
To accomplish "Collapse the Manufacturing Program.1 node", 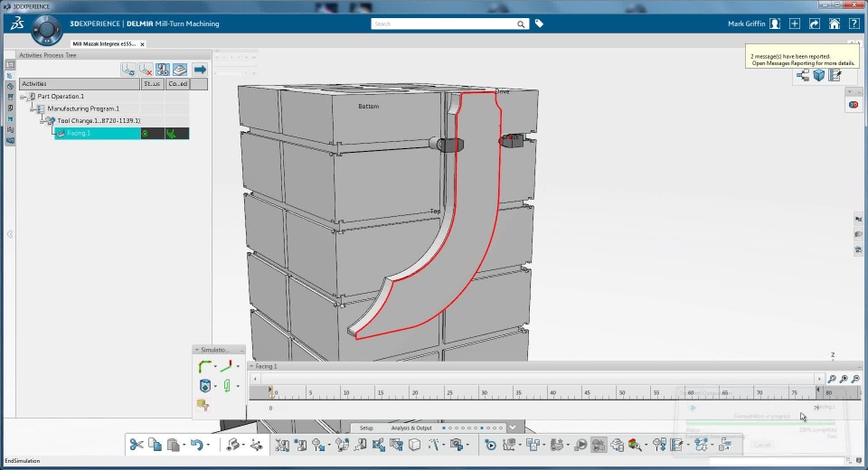I will (33, 108).
